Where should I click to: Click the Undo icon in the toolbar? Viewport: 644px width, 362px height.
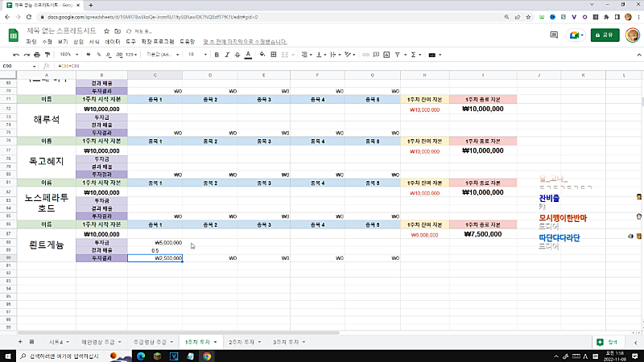16,55
